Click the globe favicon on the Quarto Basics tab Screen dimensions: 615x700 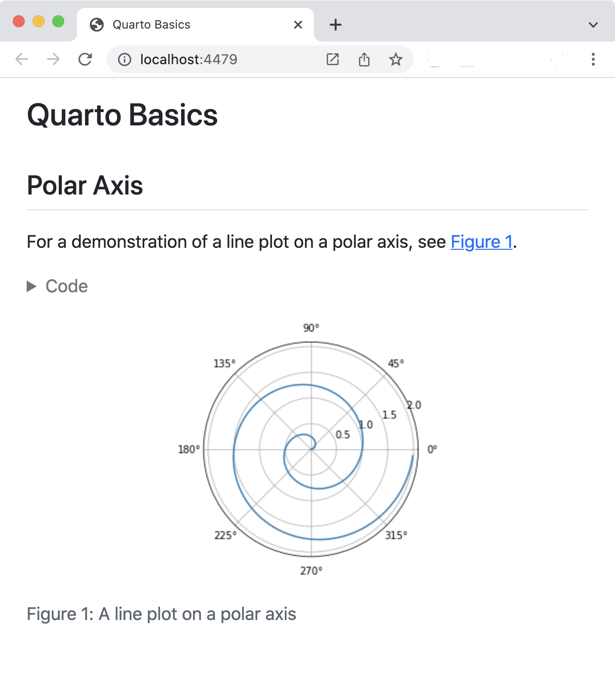coord(97,24)
